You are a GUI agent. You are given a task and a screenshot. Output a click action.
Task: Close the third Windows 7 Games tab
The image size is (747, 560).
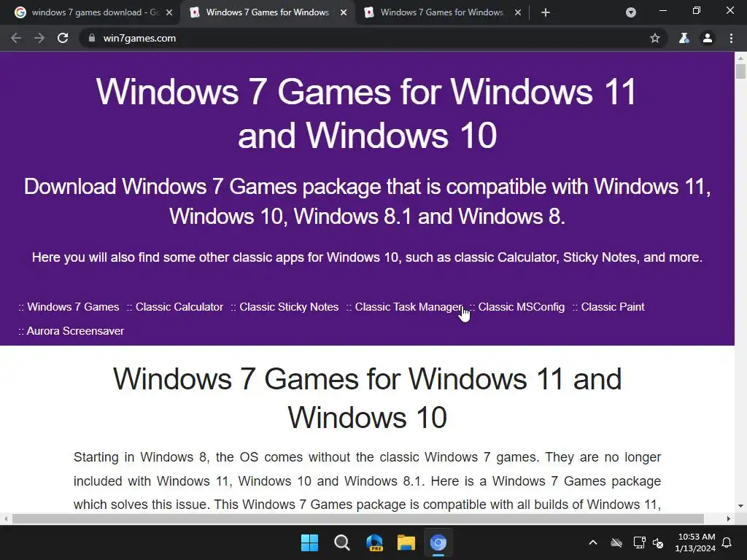518,13
